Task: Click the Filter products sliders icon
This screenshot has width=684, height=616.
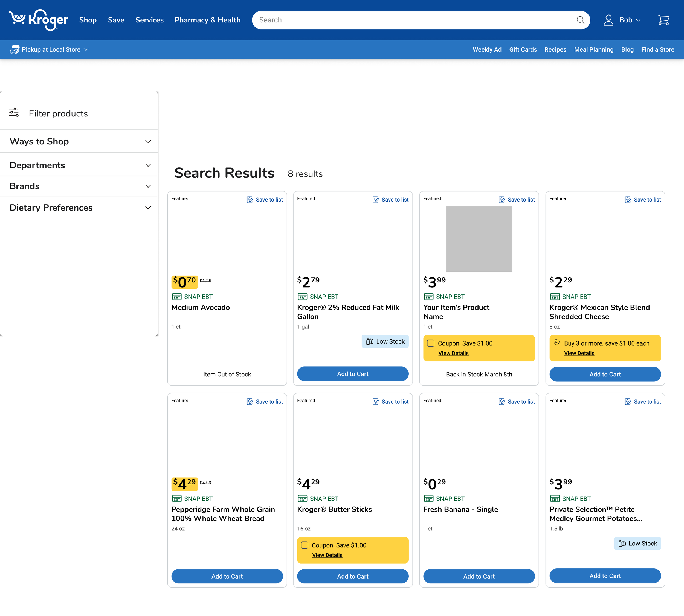Action: coord(14,112)
